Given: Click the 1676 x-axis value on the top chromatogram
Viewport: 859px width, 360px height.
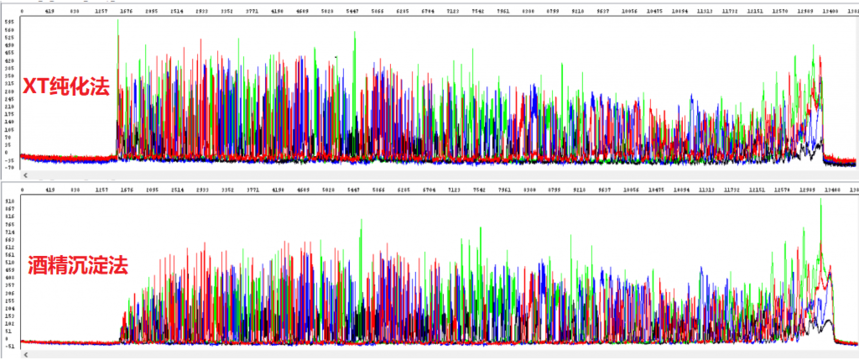Looking at the screenshot, I should pos(126,11).
